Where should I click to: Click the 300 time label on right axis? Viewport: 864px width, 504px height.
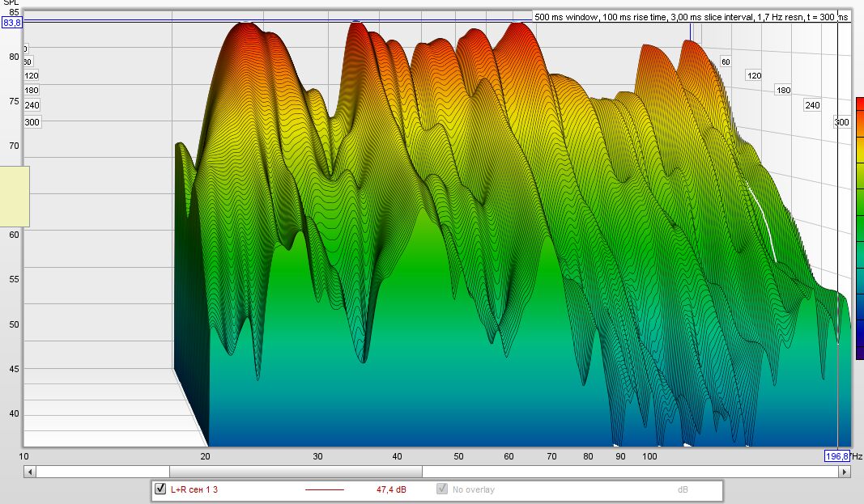click(842, 122)
